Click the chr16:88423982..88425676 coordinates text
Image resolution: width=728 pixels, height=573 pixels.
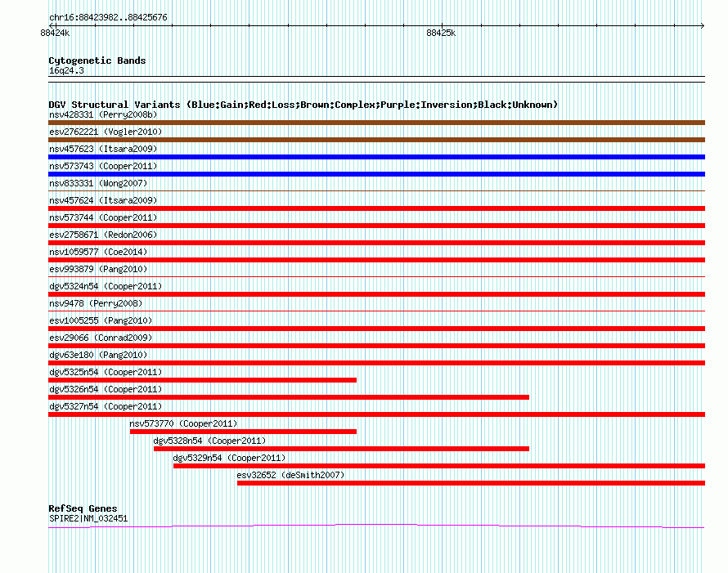[108, 17]
